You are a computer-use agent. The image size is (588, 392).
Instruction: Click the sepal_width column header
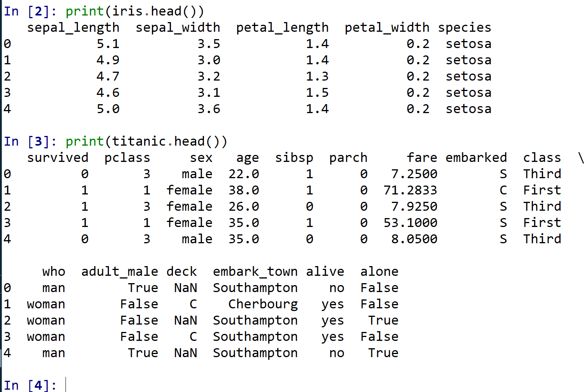click(x=178, y=28)
